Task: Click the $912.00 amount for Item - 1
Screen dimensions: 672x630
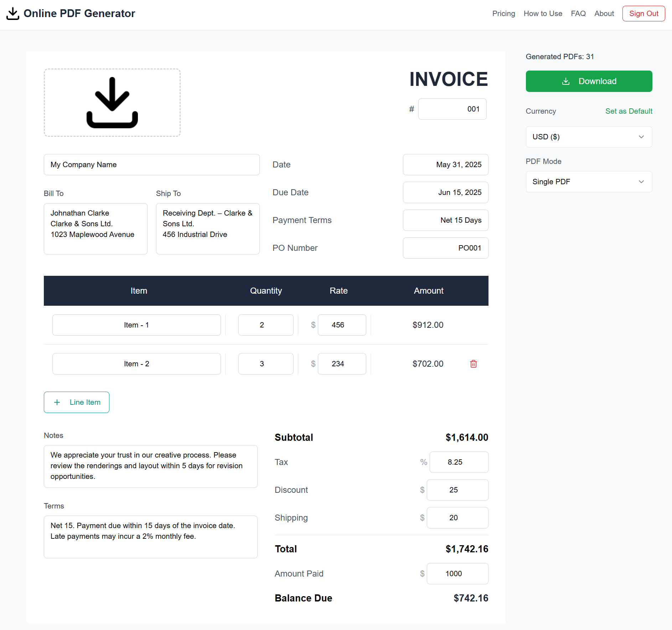Action: 428,325
